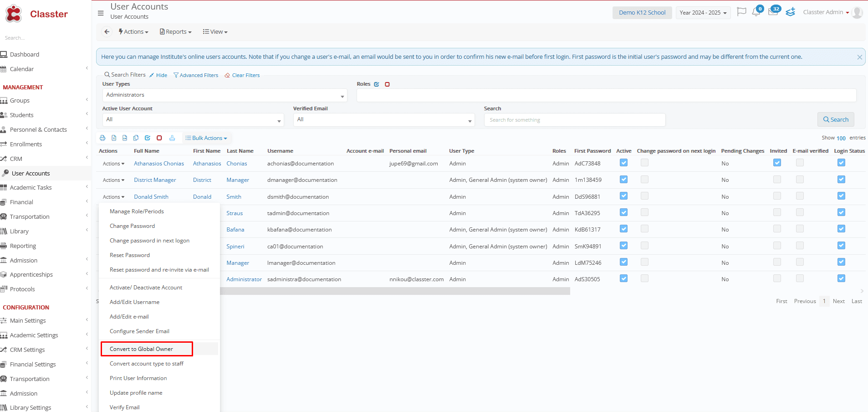Select Configure Sender Email menu item

pyautogui.click(x=139, y=331)
